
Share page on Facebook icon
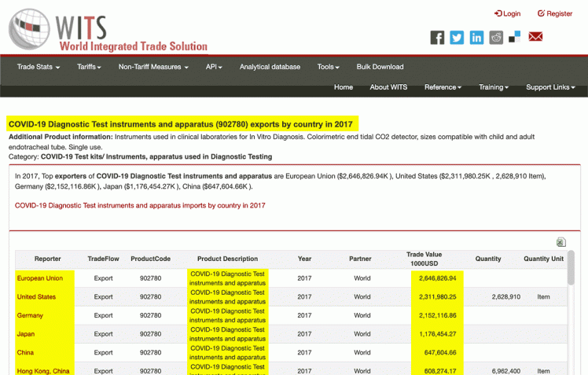pyautogui.click(x=437, y=38)
